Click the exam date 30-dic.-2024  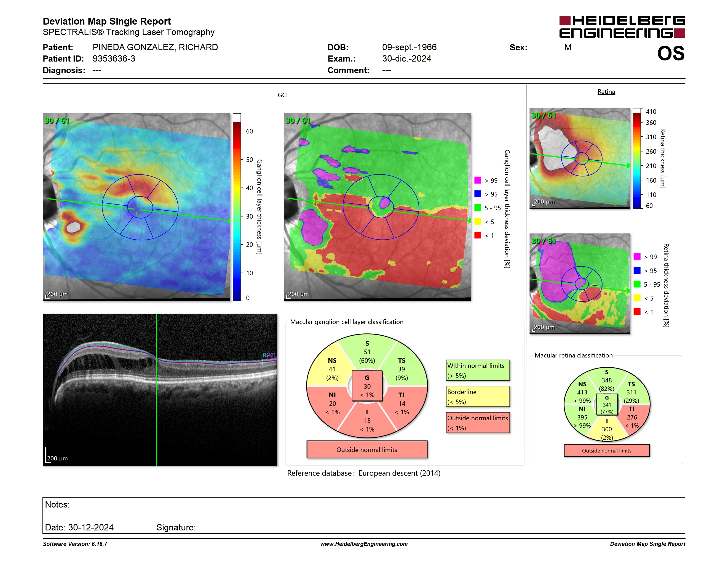coord(407,59)
